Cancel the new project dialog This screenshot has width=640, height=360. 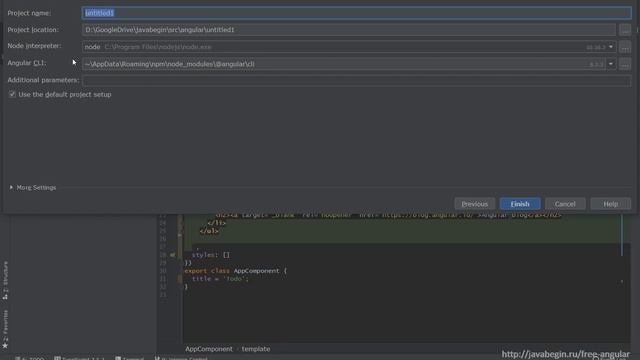565,204
